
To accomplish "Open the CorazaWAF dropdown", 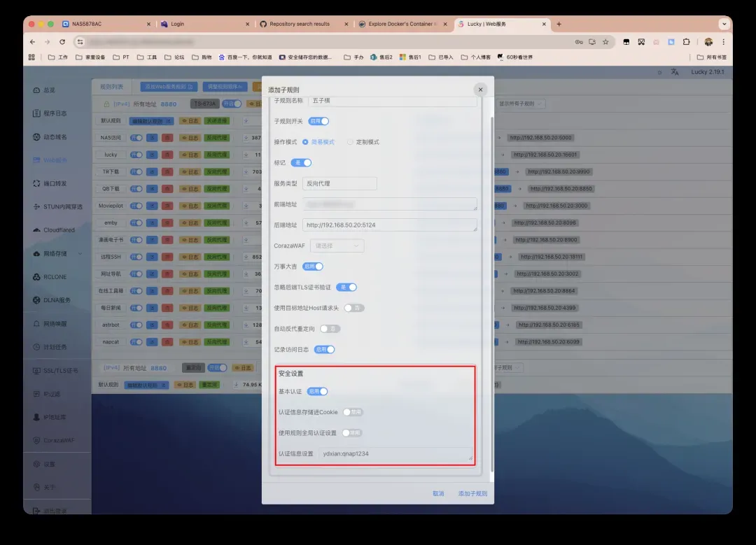I will click(338, 246).
